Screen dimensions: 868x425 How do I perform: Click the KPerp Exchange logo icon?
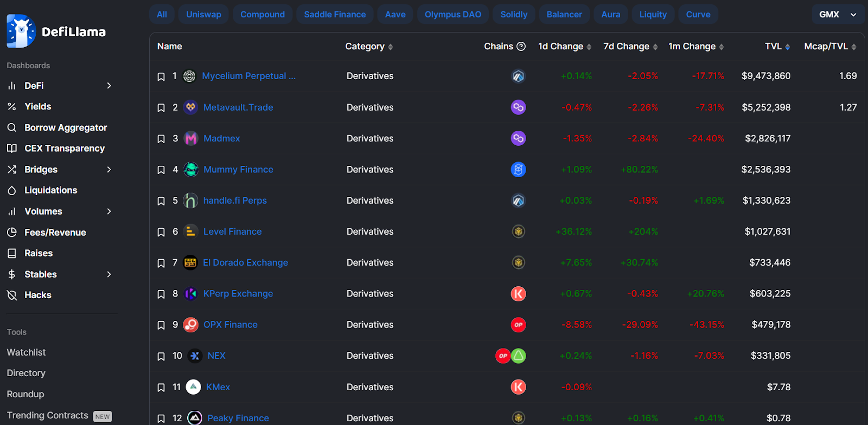pos(190,294)
